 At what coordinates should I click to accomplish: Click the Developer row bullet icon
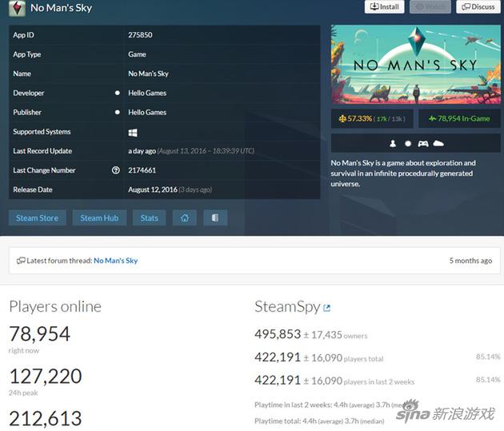(x=118, y=93)
